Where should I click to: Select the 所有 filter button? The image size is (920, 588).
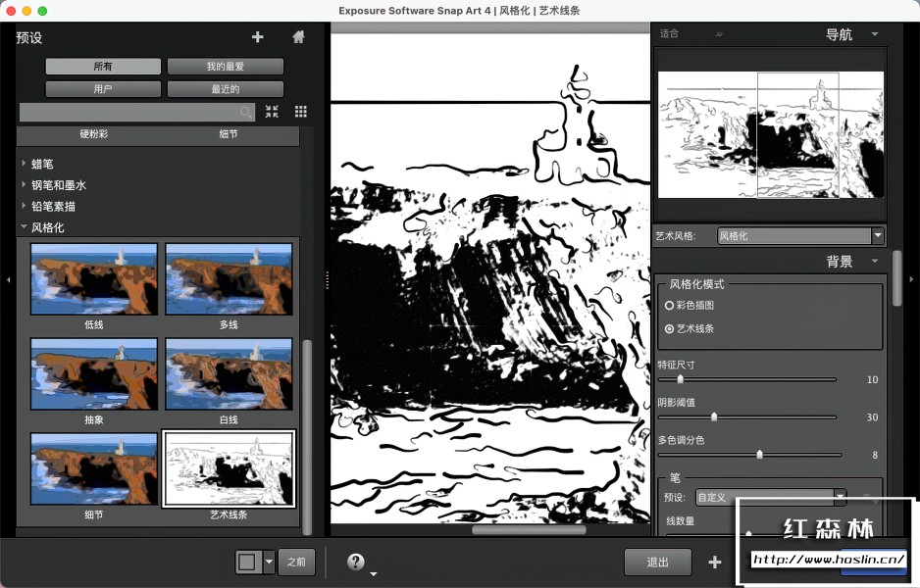(x=102, y=66)
